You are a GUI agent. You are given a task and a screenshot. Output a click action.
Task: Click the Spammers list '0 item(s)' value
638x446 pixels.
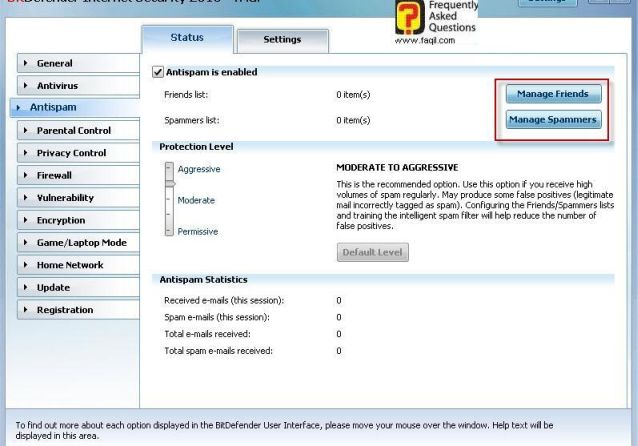pyautogui.click(x=353, y=120)
